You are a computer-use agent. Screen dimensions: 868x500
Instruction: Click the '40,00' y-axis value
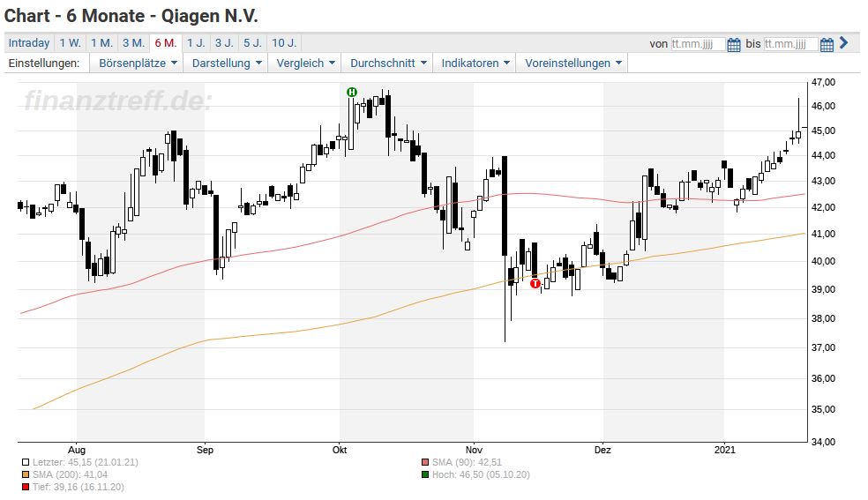823,261
